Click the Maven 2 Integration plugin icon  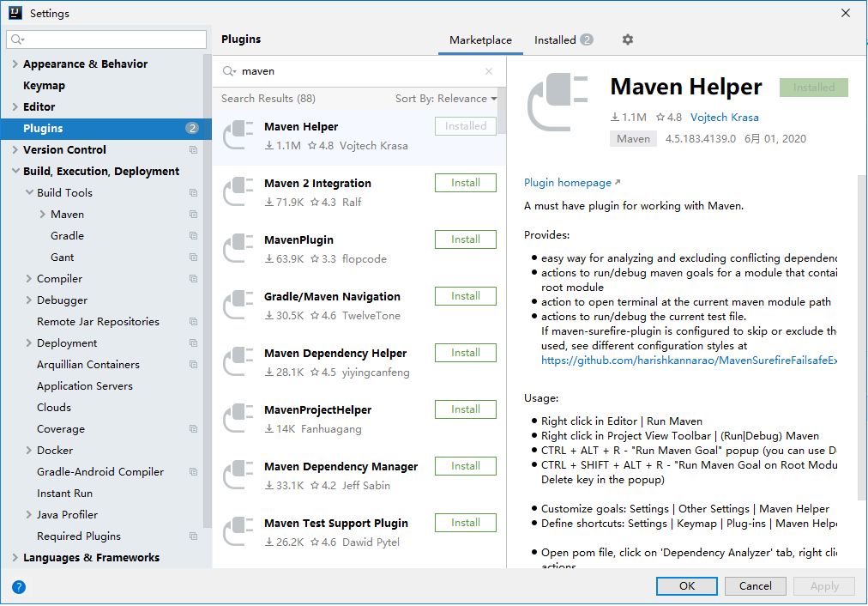click(x=238, y=191)
